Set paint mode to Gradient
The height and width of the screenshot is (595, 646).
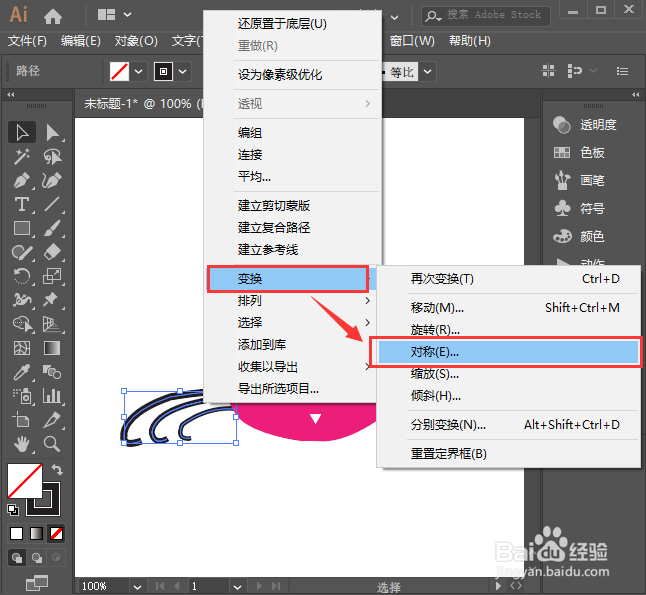pyautogui.click(x=36, y=533)
